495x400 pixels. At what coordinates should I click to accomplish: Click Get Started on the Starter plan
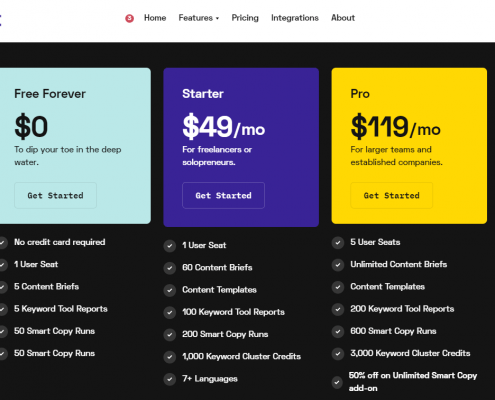pyautogui.click(x=223, y=195)
